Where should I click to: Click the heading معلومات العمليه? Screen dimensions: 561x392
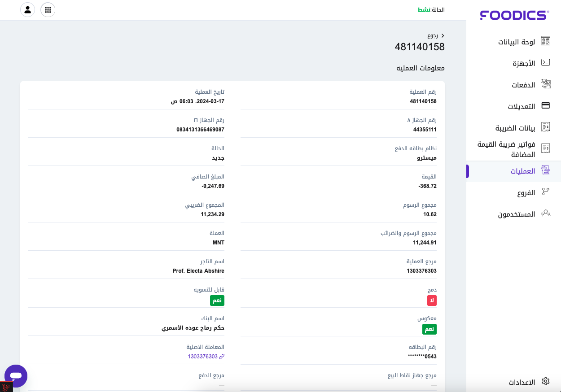(x=421, y=68)
